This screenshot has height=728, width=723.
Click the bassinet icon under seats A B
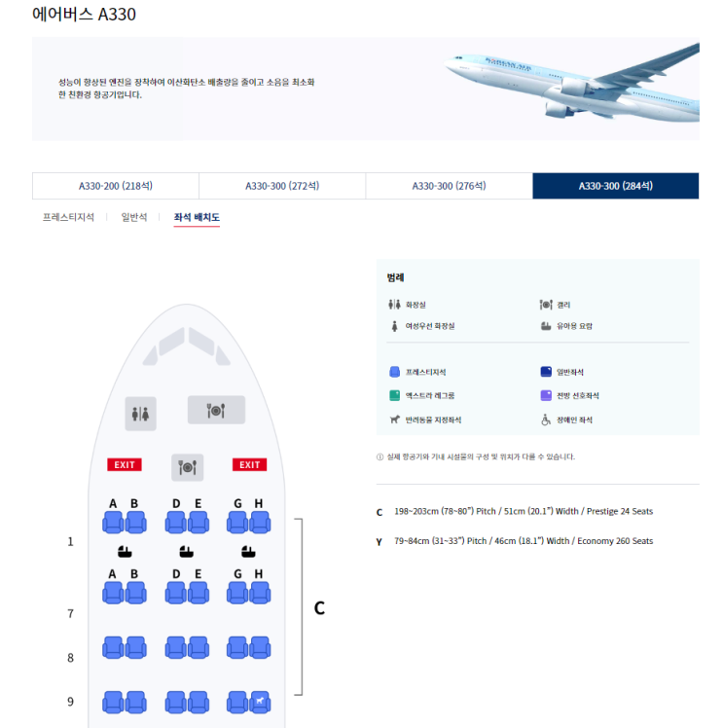point(125,552)
